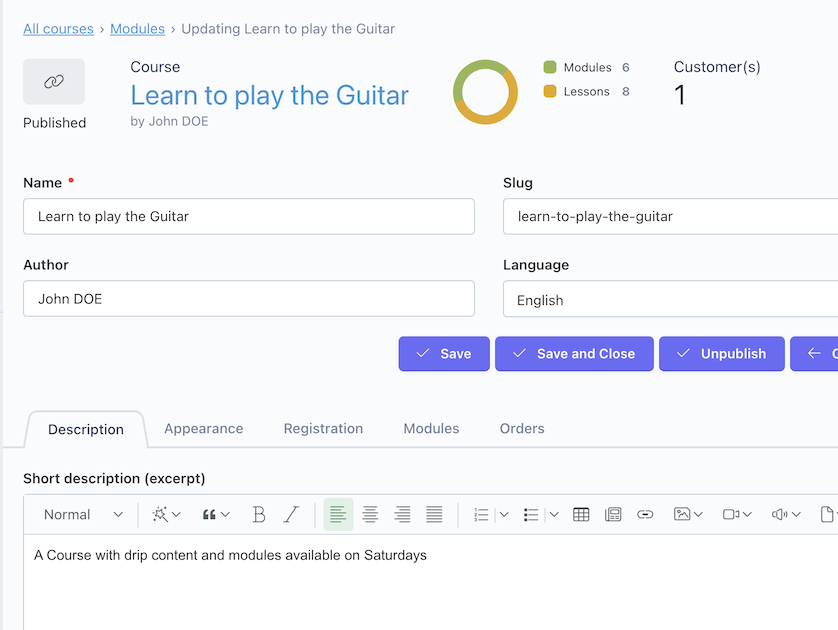
Task: Switch to the Appearance tab
Action: tap(204, 429)
